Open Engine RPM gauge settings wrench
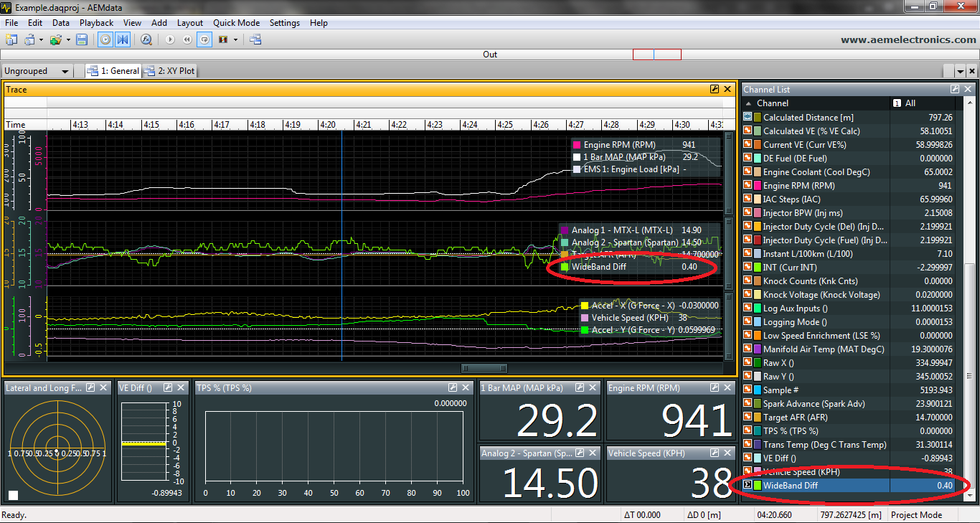Viewport: 980px width, 523px height. click(x=714, y=387)
